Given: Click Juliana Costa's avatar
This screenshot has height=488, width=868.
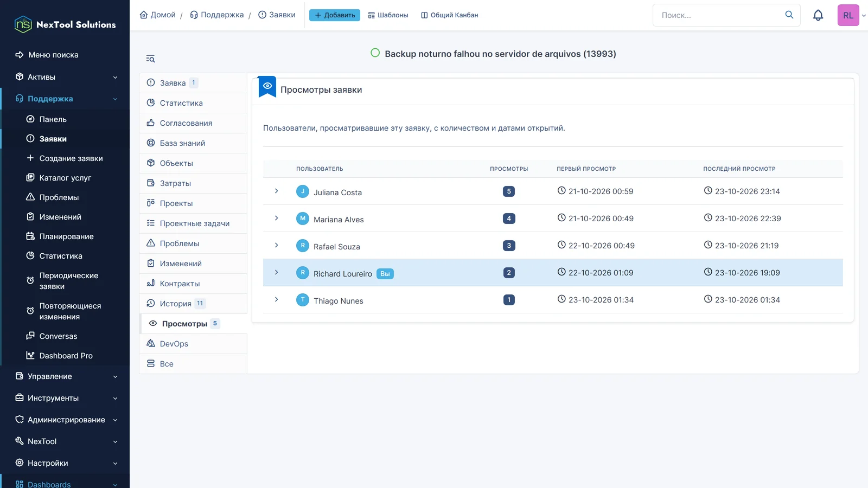Looking at the screenshot, I should tap(303, 191).
